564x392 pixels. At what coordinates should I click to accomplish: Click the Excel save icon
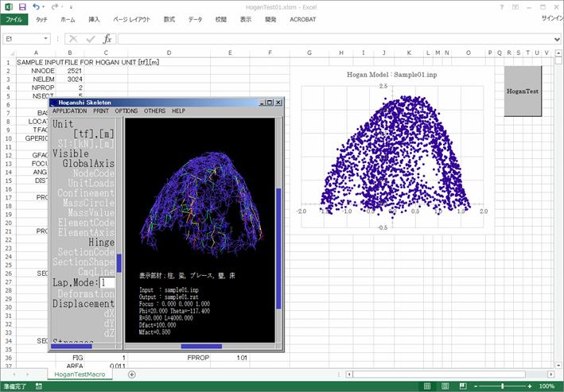[x=22, y=7]
